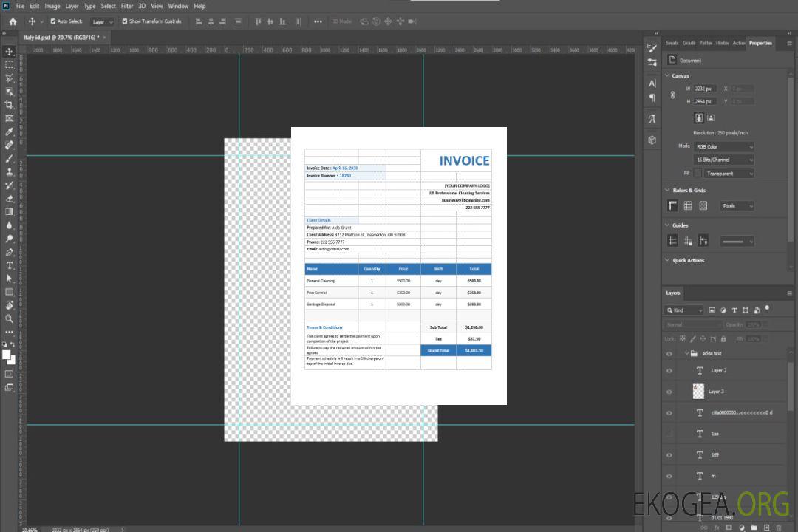Switch to the History tab
This screenshot has width=798, height=532.
tap(722, 43)
